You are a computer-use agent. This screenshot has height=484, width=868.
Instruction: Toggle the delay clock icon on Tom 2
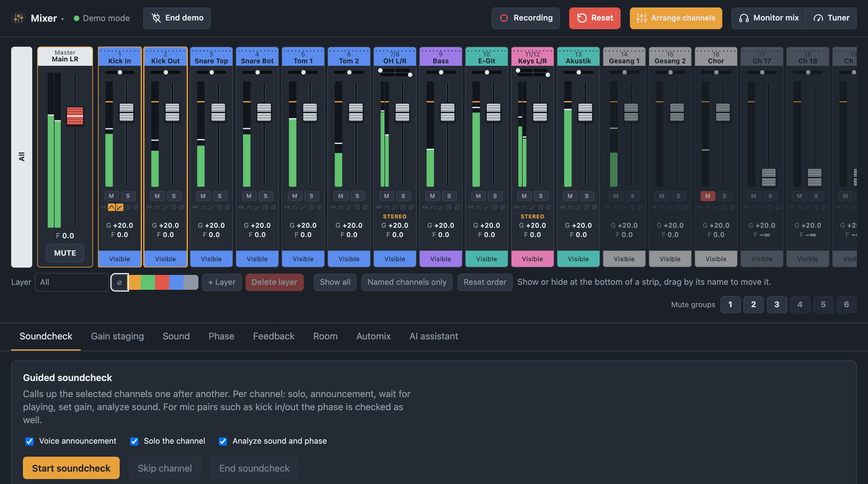click(357, 207)
